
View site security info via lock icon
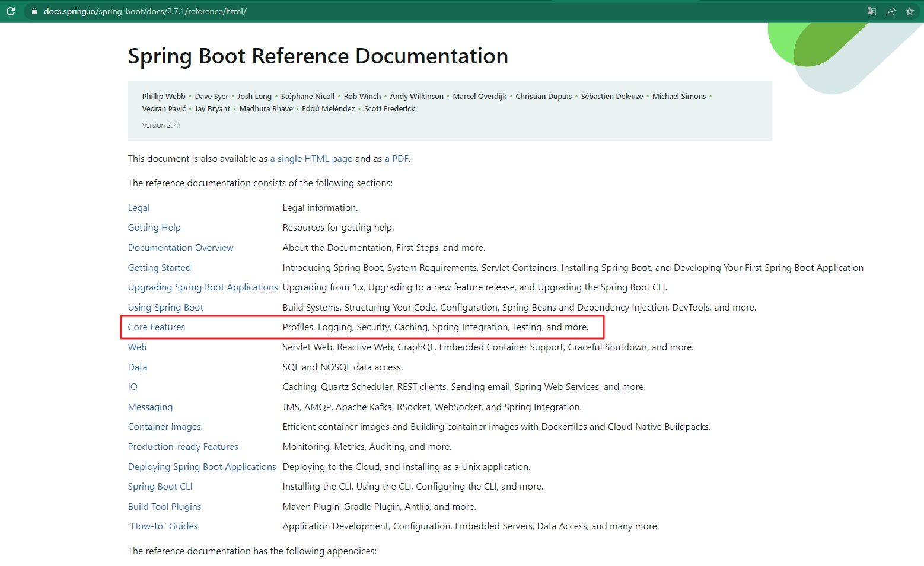pos(34,11)
